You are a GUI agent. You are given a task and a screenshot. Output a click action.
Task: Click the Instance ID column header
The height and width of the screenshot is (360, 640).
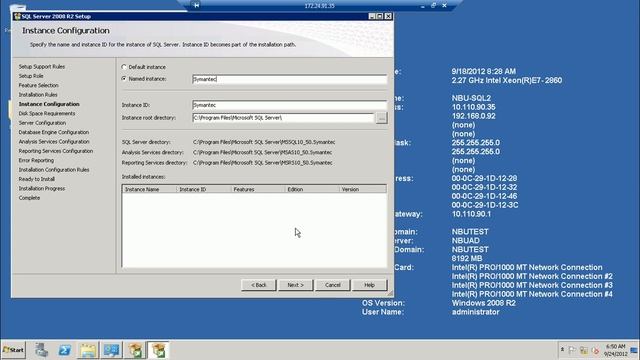pos(204,189)
